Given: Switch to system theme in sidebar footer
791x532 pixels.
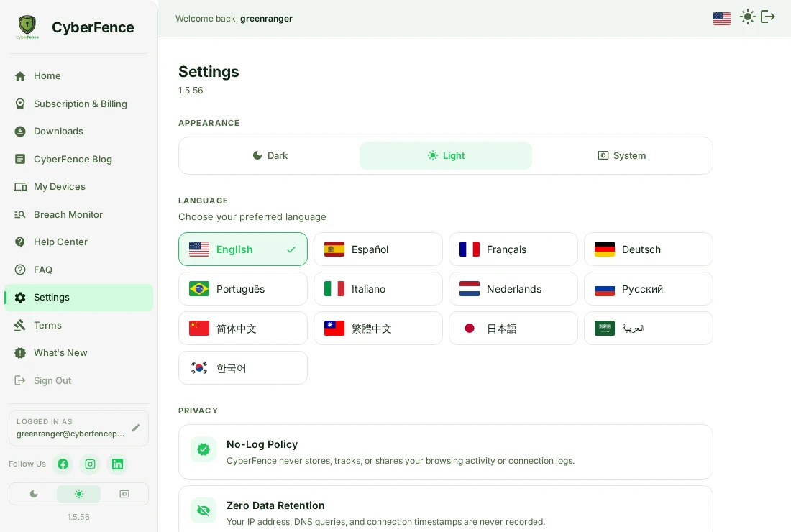Looking at the screenshot, I should click(124, 494).
